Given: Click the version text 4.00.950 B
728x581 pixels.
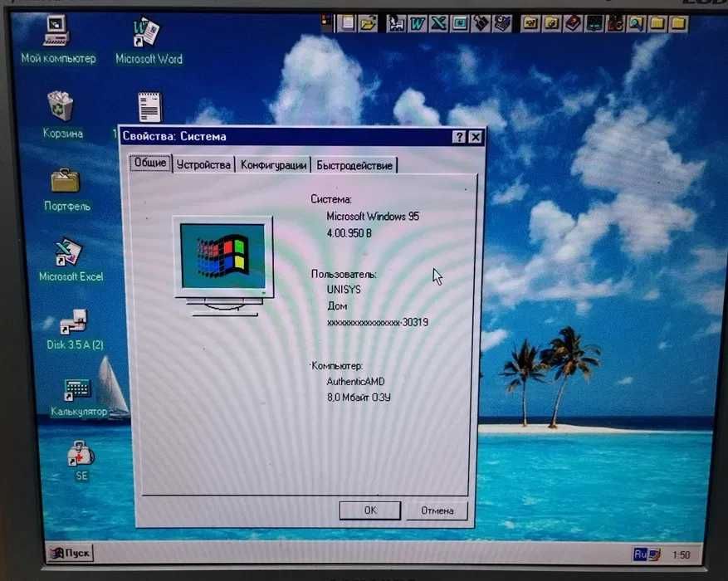Looking at the screenshot, I should 349,233.
